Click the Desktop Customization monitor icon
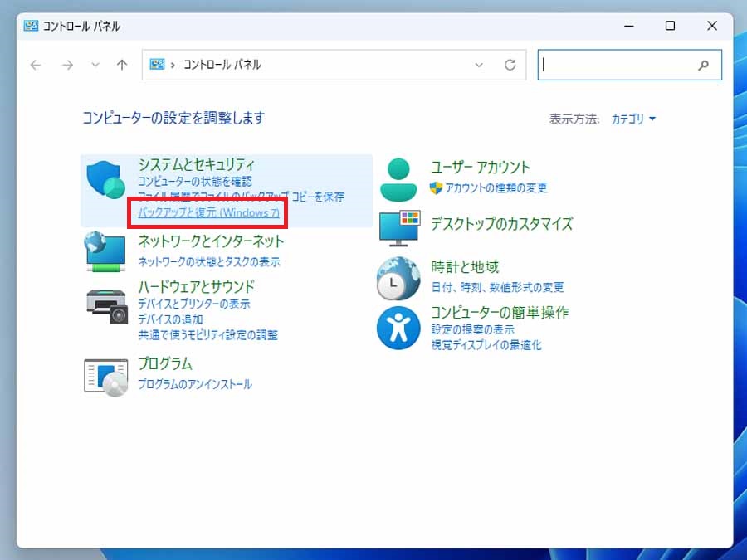Image resolution: width=747 pixels, height=560 pixels. pyautogui.click(x=399, y=227)
